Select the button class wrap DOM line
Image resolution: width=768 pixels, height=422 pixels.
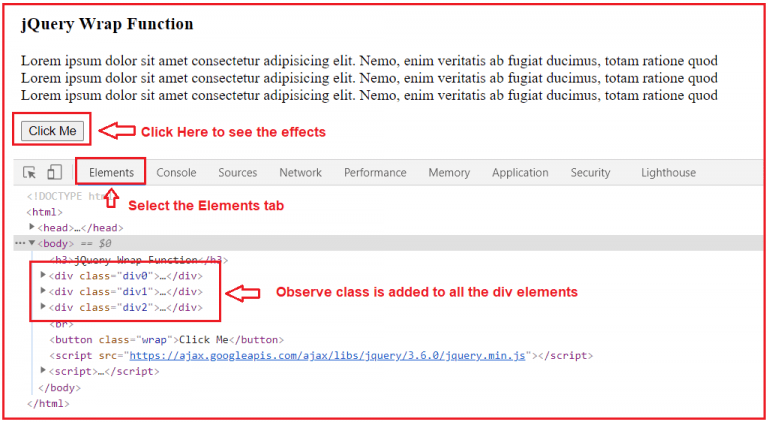click(167, 340)
